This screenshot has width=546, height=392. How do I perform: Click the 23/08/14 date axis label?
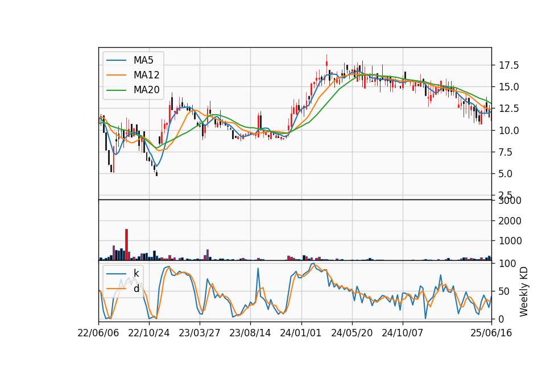pyautogui.click(x=250, y=333)
